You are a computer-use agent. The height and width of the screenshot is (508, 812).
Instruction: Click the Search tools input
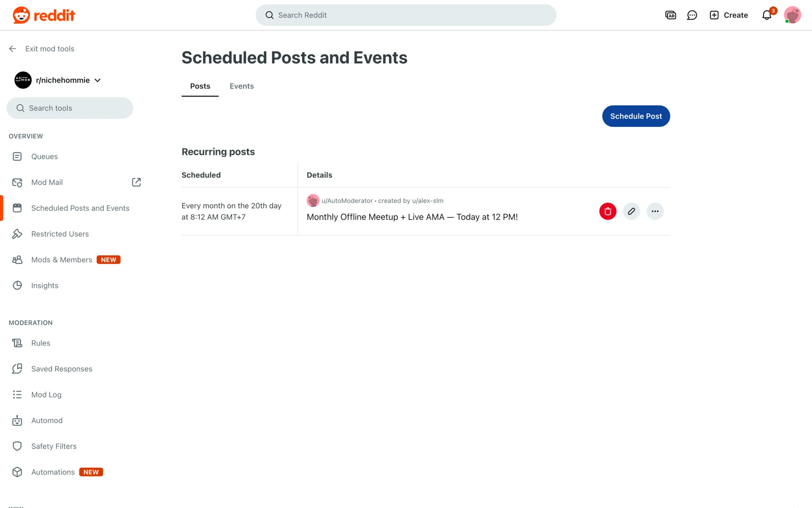pyautogui.click(x=70, y=108)
